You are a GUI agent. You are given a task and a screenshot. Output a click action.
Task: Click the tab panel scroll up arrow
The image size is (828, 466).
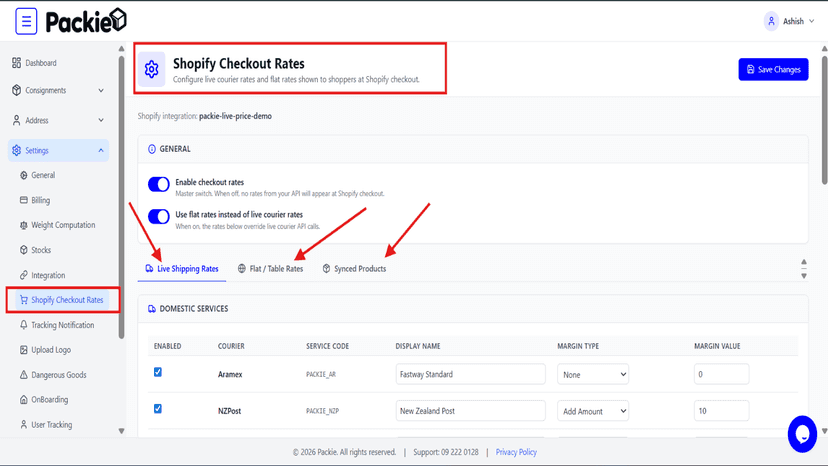[x=804, y=262]
